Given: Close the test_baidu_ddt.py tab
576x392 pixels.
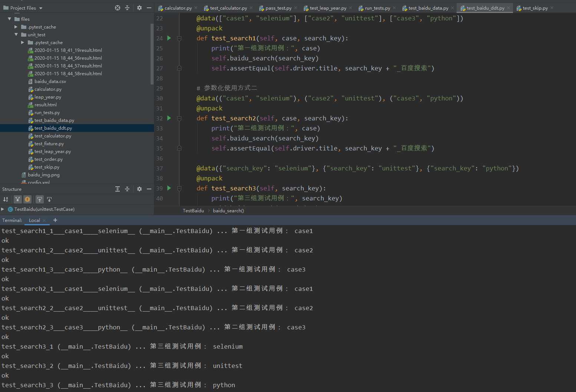Looking at the screenshot, I should [x=508, y=8].
